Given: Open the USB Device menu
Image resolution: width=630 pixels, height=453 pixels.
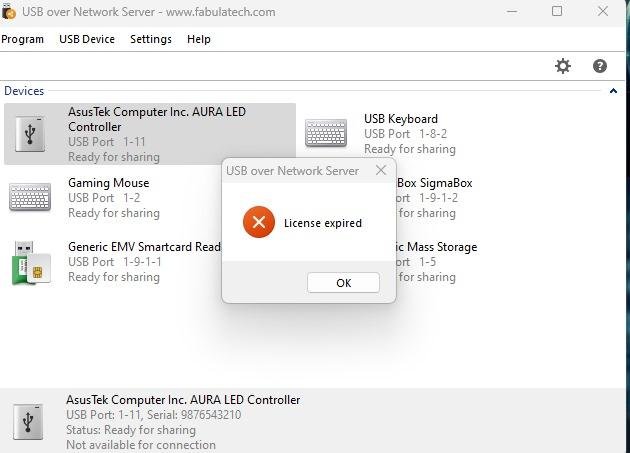Looking at the screenshot, I should [87, 39].
